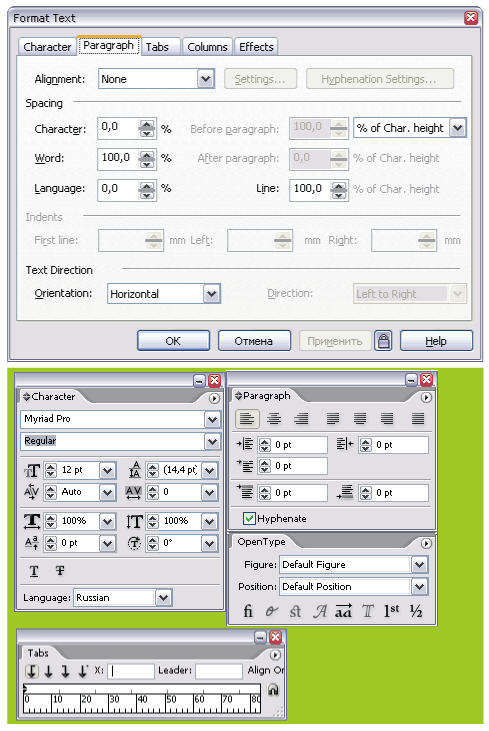Screen dimensions: 489x731
Task: Open the % of Char. height dropdown
Action: tap(458, 128)
